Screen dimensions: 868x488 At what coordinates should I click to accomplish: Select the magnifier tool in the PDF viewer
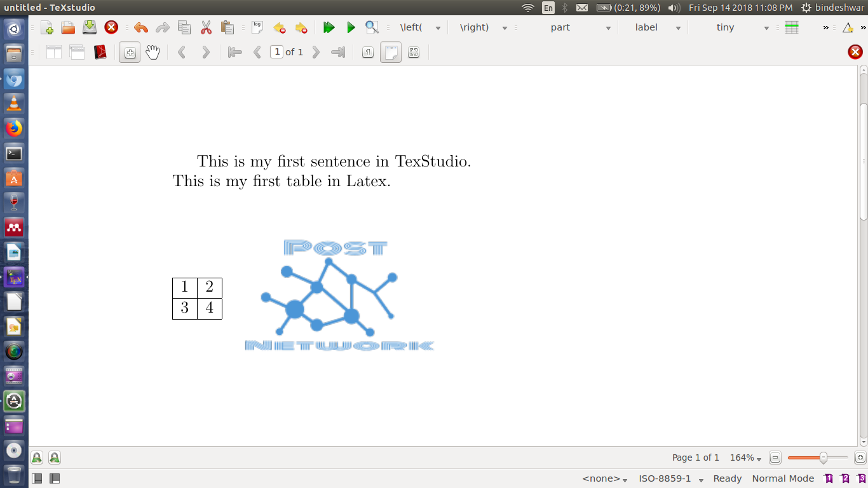point(130,52)
